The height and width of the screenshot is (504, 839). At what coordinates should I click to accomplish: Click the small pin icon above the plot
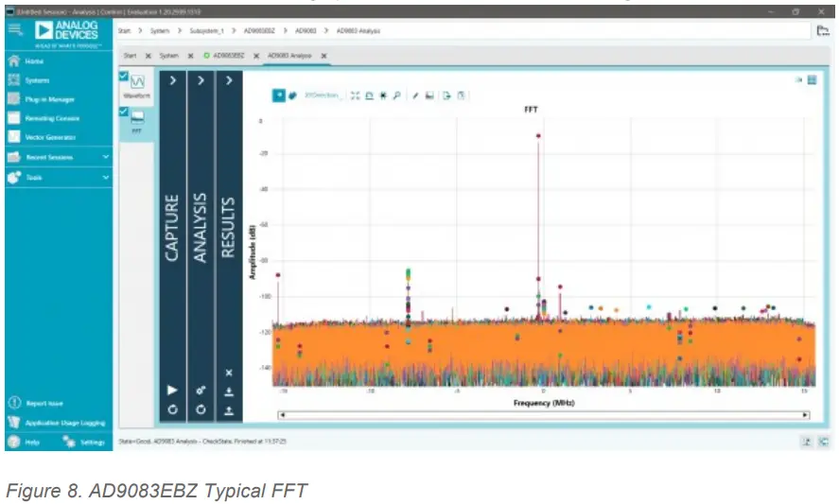[799, 79]
